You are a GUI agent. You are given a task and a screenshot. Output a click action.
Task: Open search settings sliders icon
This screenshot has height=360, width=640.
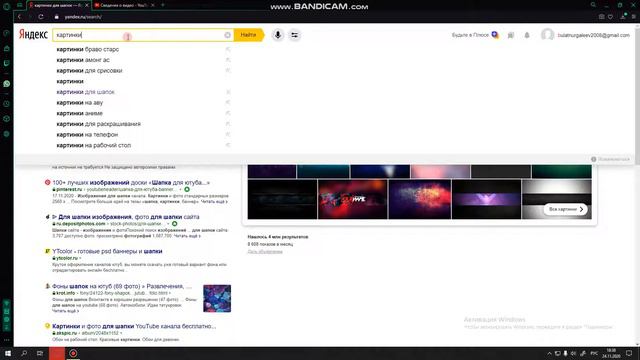(294, 35)
